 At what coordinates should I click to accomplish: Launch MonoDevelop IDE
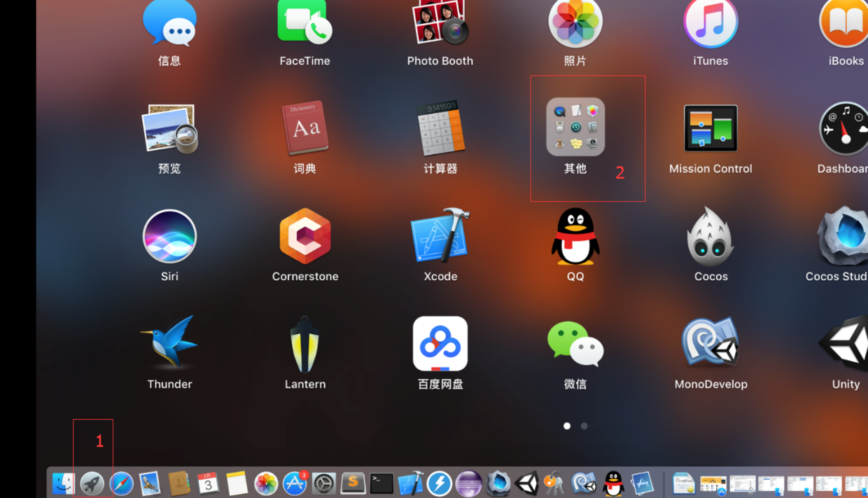pos(710,343)
